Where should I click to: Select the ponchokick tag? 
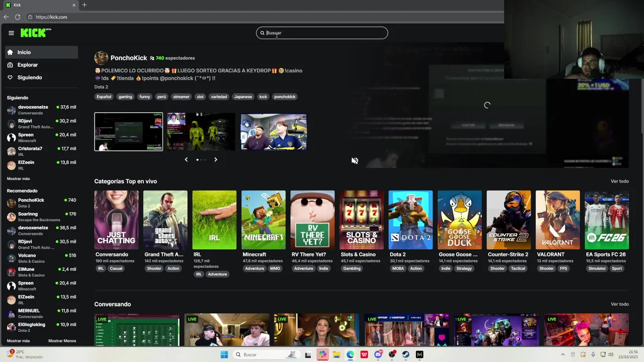point(285,97)
